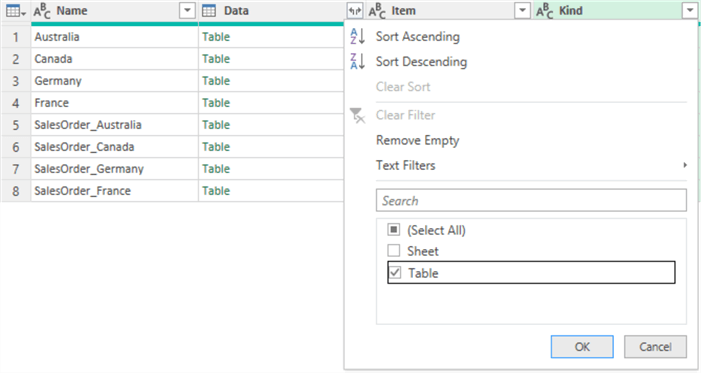Check the Sheet filter checkbox
701x373 pixels.
point(393,250)
